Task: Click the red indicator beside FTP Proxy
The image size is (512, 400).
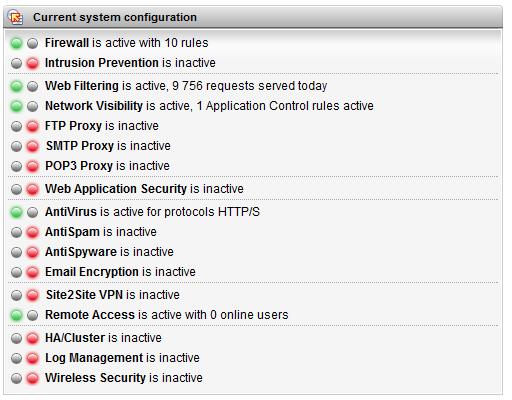Action: click(x=33, y=126)
